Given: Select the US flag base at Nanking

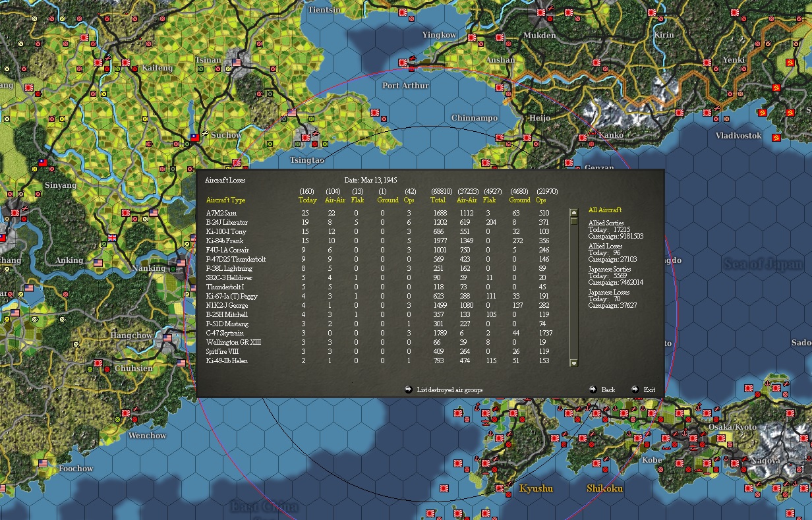Looking at the screenshot, I should pos(181,263).
